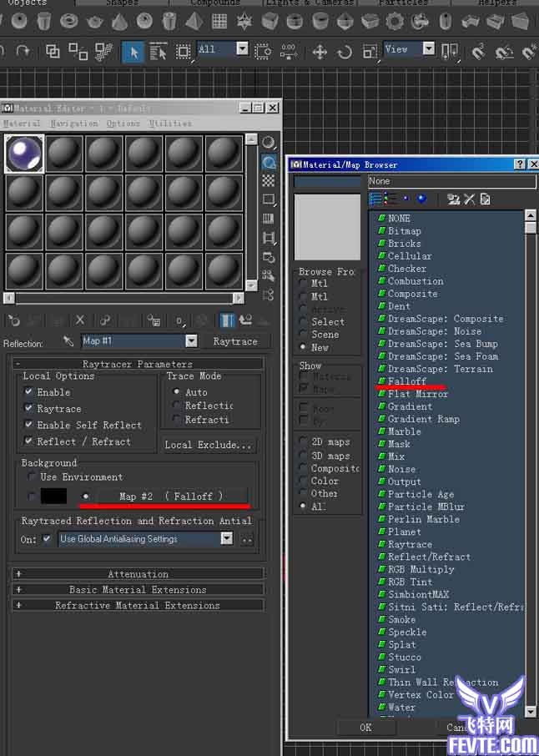Image resolution: width=539 pixels, height=756 pixels.
Task: Click the Torus primitive icon
Action: pyautogui.click(x=69, y=21)
